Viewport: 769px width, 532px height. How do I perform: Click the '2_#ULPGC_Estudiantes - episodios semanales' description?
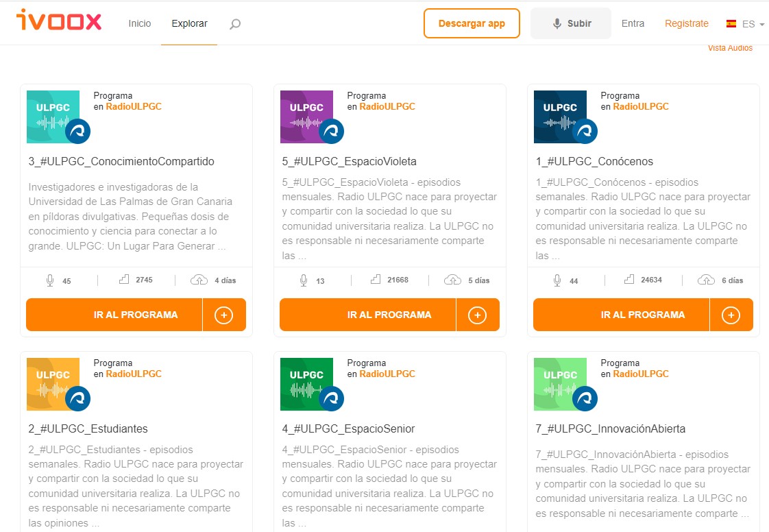click(x=136, y=486)
